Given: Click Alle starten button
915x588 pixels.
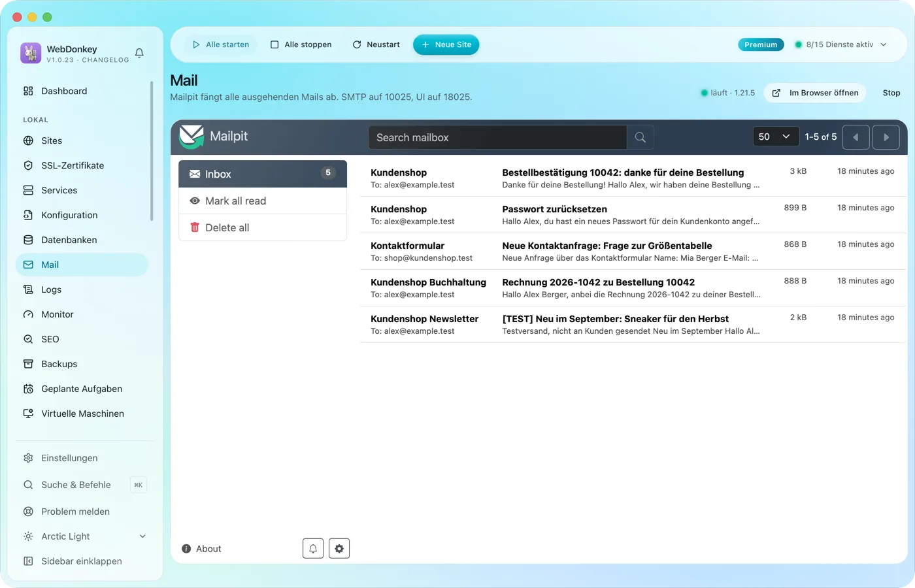Looking at the screenshot, I should [221, 44].
